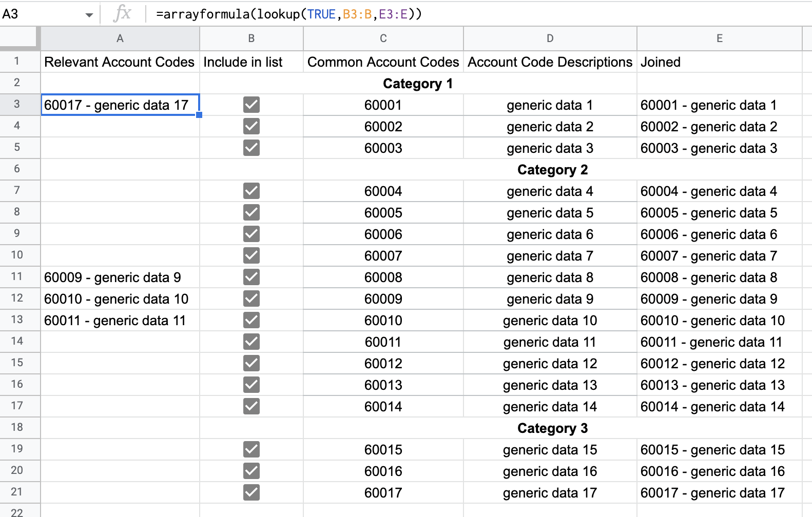Click the formula bar arrayformula text
This screenshot has width=812, height=517.
[289, 14]
